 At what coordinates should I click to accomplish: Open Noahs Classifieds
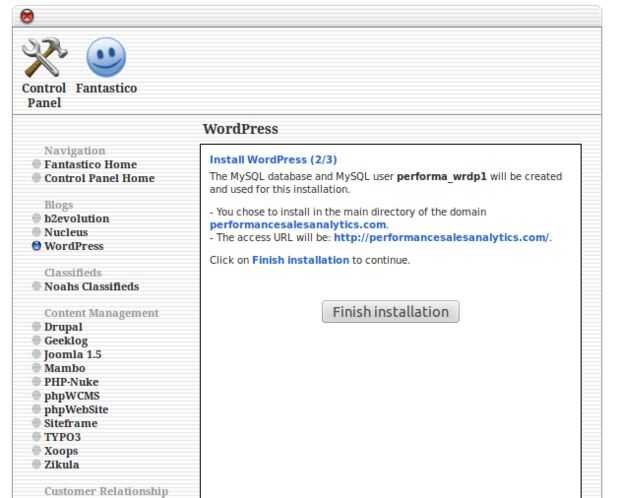pyautogui.click(x=92, y=286)
